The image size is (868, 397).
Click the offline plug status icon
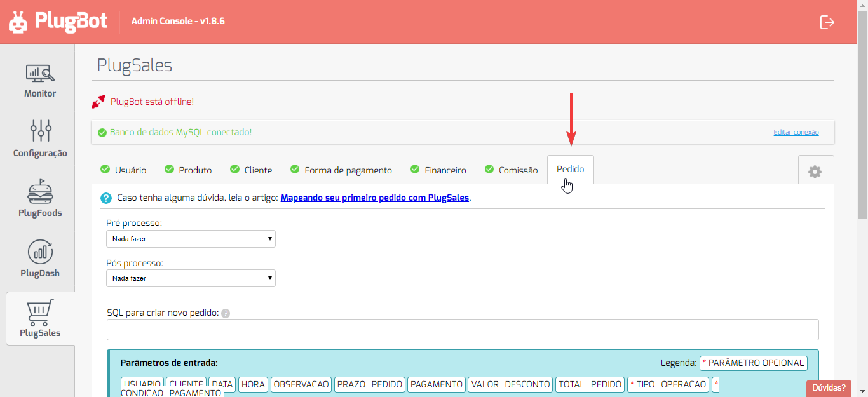coord(98,102)
